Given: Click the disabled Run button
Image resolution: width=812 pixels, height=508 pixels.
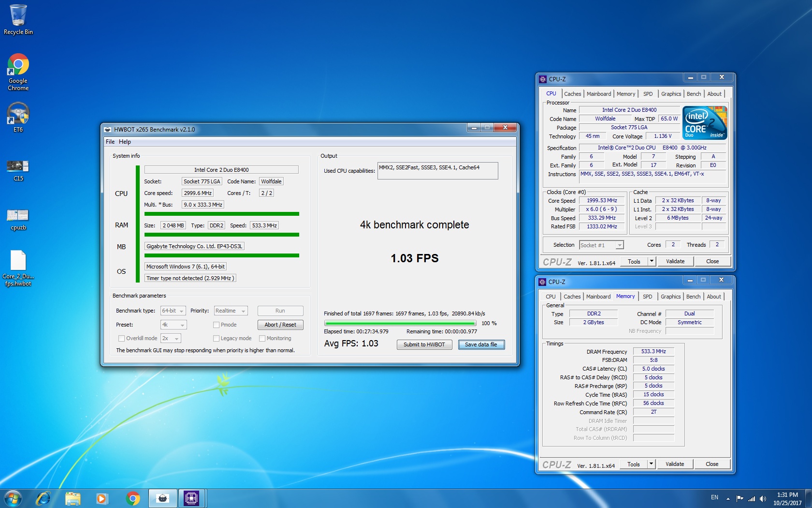Looking at the screenshot, I should pyautogui.click(x=280, y=311).
